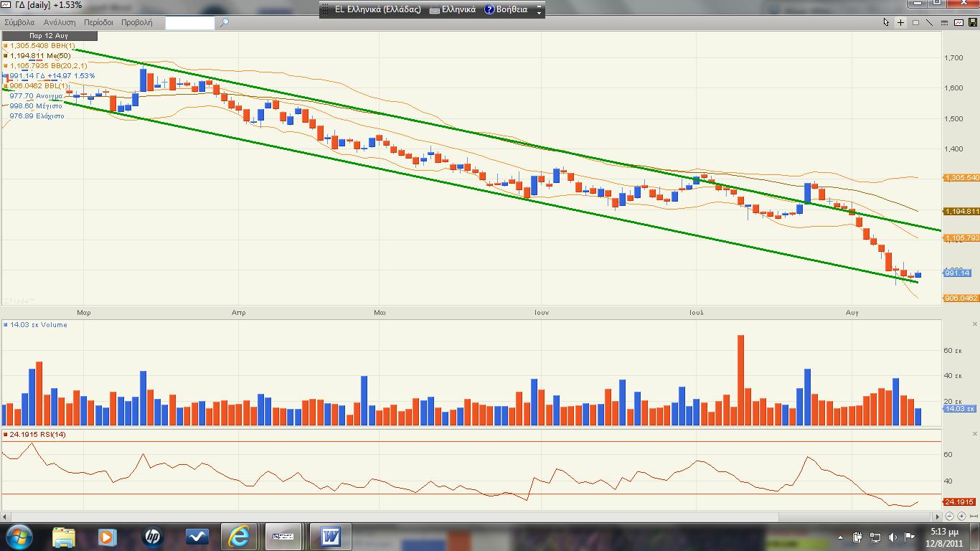This screenshot has height=551, width=980.
Task: Open the Σύμβολα menu
Action: (19, 22)
